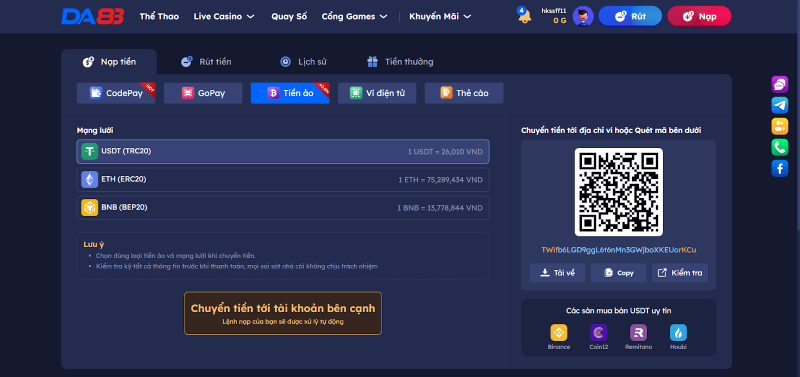Open the notification bell icon

tap(524, 15)
